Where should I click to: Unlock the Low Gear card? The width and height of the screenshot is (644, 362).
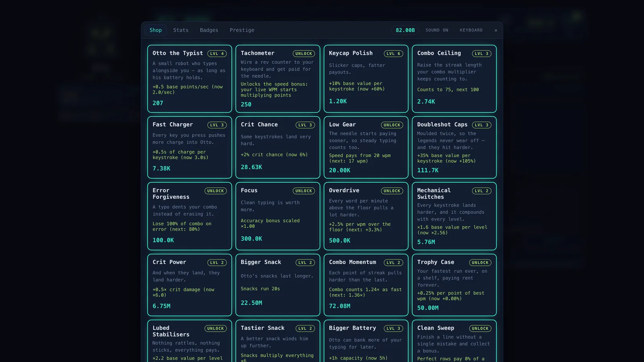366,147
